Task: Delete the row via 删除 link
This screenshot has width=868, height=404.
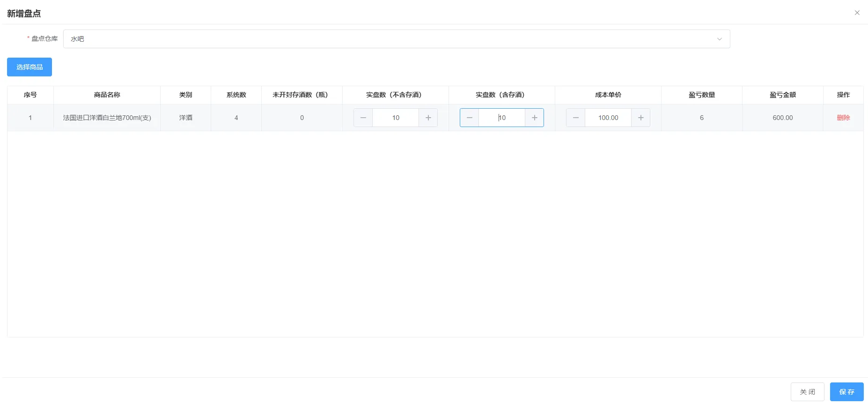Action: [843, 118]
